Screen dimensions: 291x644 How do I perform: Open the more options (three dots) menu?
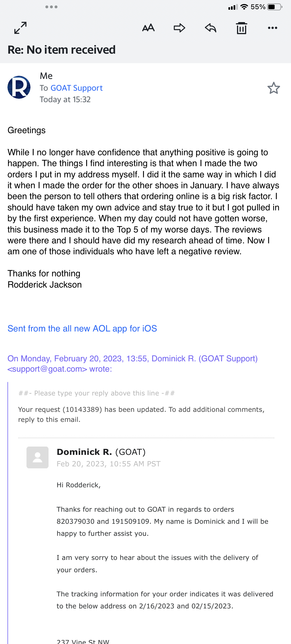click(x=272, y=28)
